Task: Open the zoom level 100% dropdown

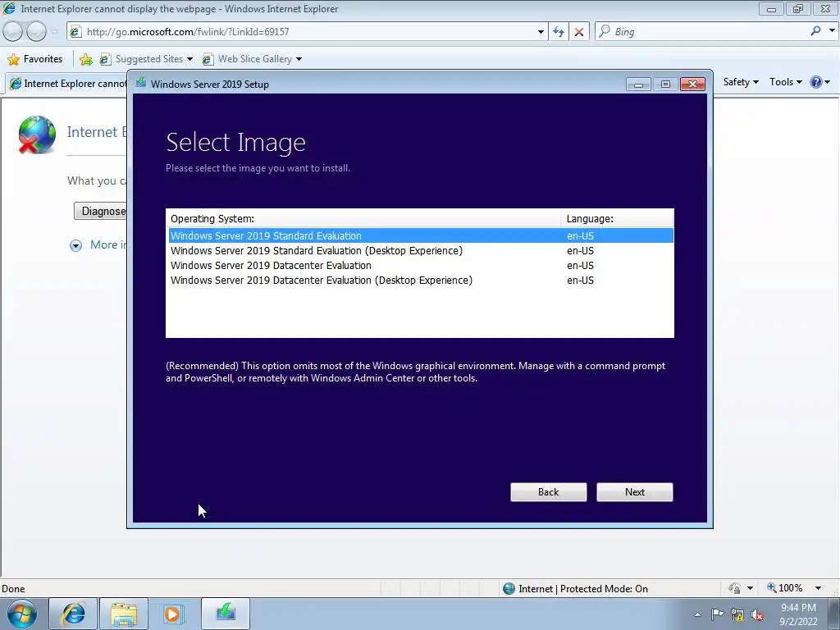Action: (794, 588)
